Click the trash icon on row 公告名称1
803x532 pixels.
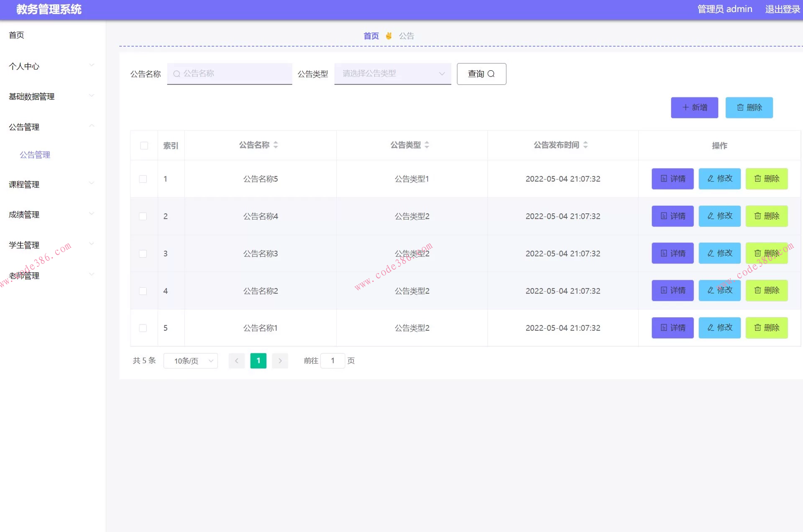758,328
